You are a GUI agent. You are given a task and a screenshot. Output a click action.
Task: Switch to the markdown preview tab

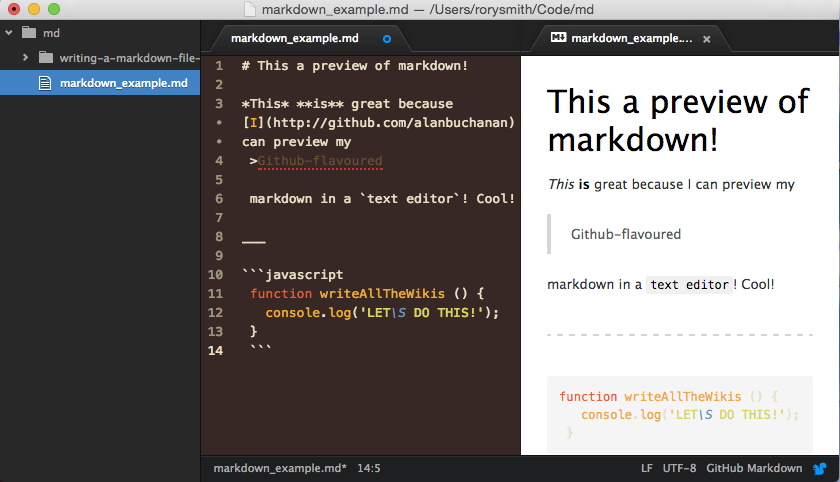631,39
